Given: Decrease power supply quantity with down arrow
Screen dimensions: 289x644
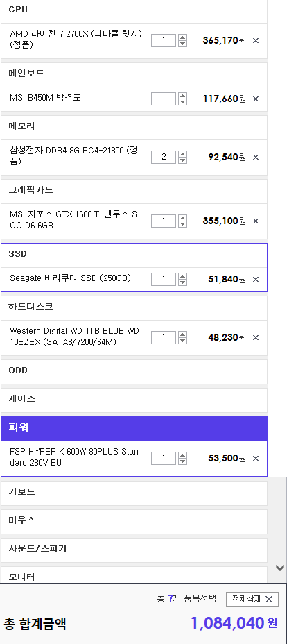Looking at the screenshot, I should (183, 461).
